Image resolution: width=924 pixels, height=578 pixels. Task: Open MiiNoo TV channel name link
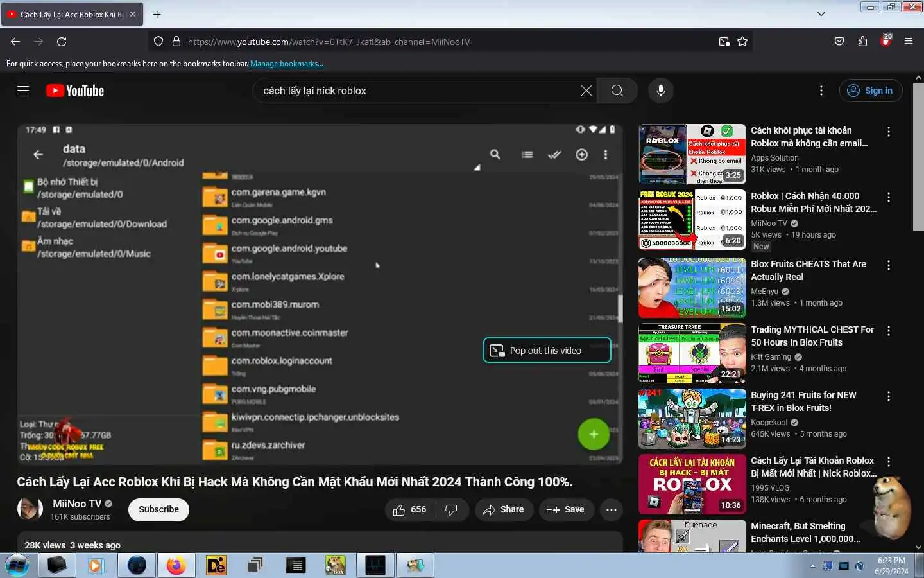click(77, 504)
